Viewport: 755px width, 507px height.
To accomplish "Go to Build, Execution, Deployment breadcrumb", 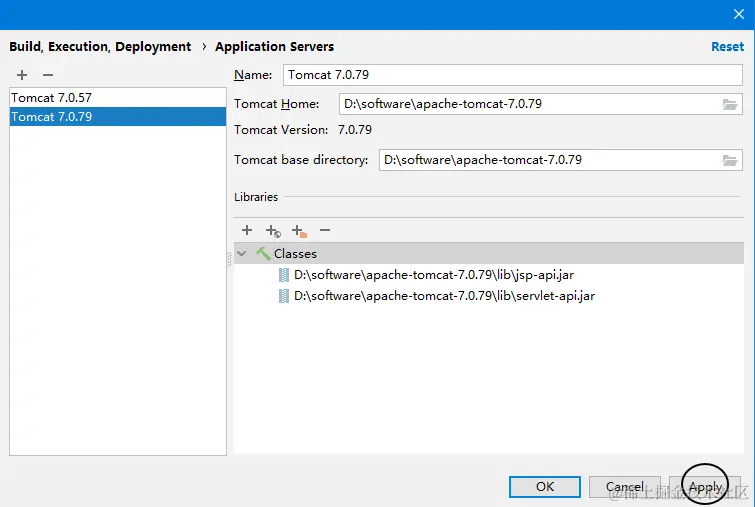I will (100, 47).
